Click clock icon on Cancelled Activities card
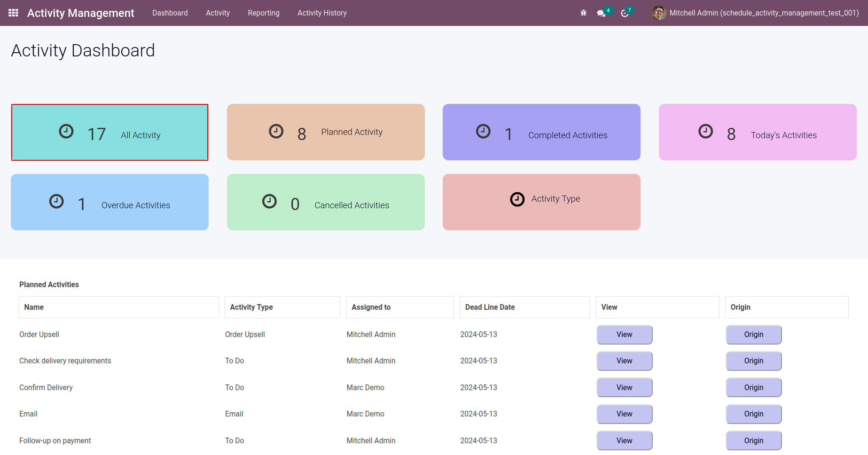Screen dimensions: 868x455 click(x=269, y=201)
